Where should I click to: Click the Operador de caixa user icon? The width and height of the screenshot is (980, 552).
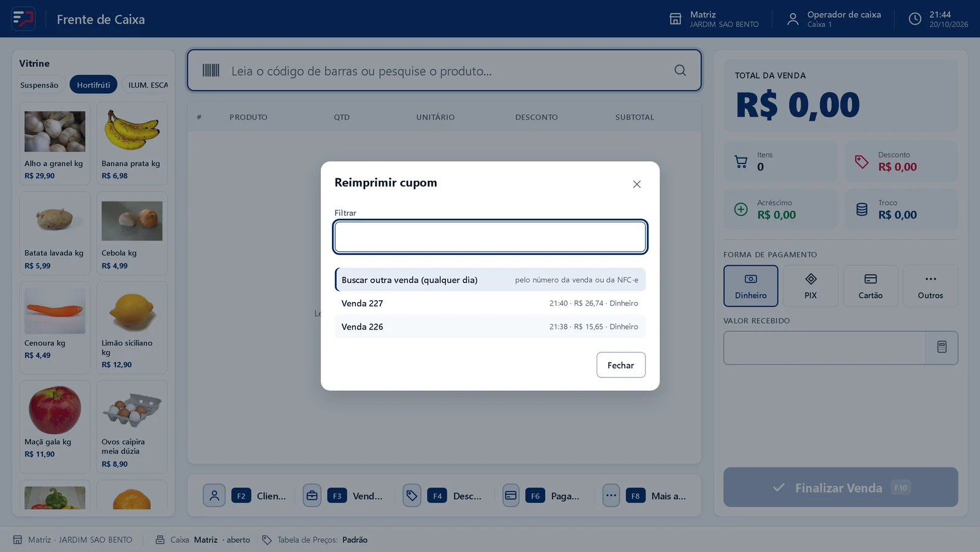pos(793,19)
